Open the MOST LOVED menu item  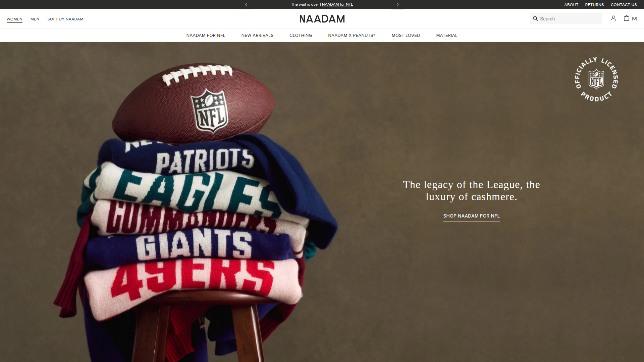tap(406, 36)
